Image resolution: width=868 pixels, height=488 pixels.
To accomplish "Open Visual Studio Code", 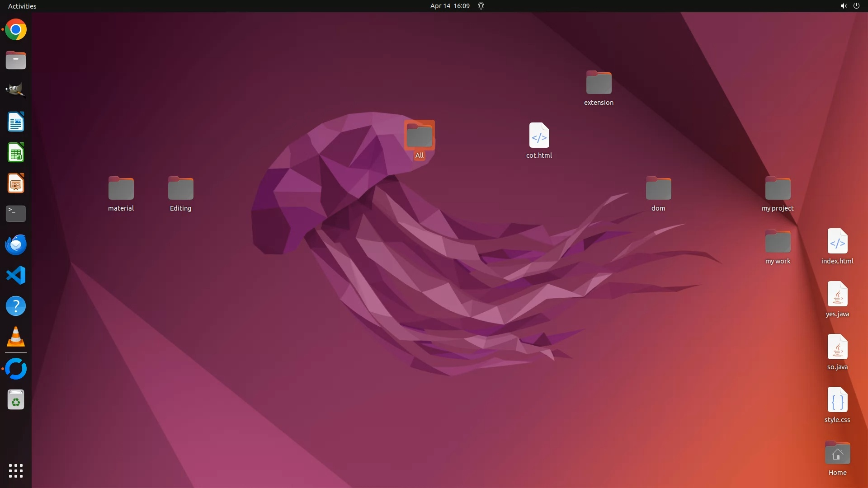I will click(16, 275).
